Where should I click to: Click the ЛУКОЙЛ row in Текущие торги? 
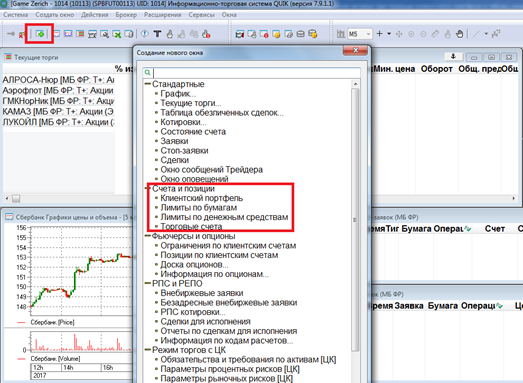pyautogui.click(x=58, y=122)
